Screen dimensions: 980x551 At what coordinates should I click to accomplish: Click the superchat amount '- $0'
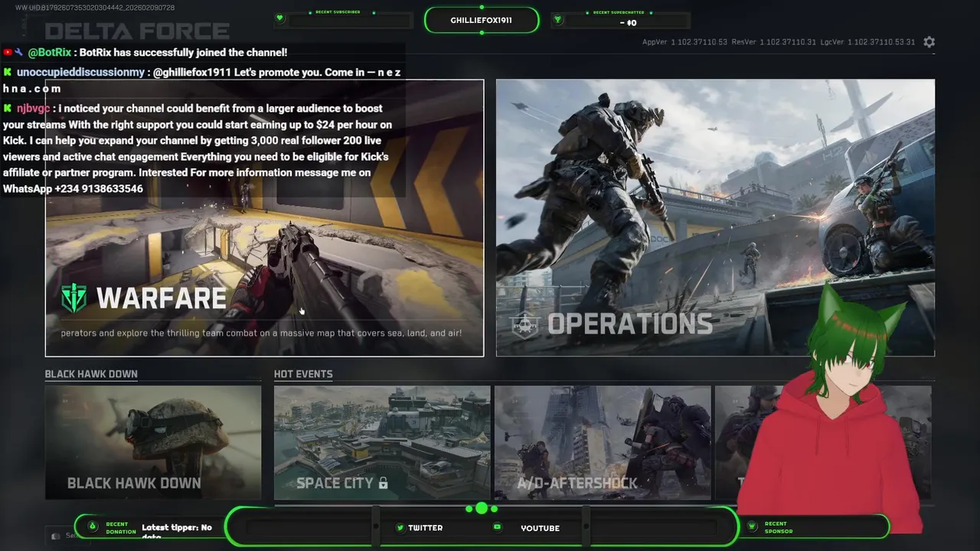[x=628, y=23]
